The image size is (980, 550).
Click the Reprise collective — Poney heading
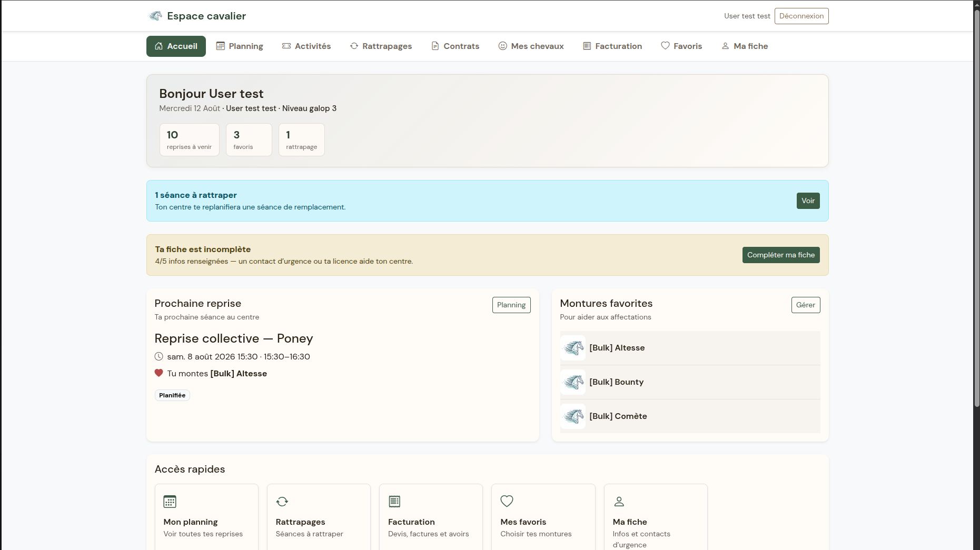(x=234, y=338)
